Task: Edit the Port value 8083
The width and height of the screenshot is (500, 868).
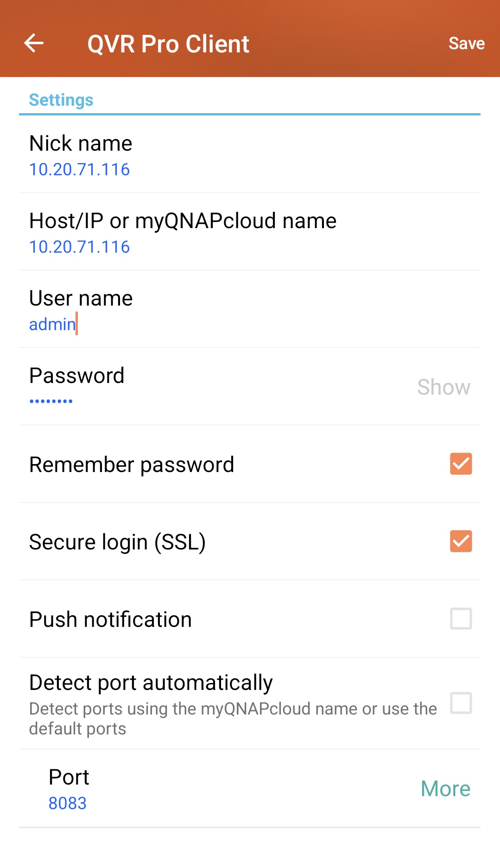Action: [68, 803]
